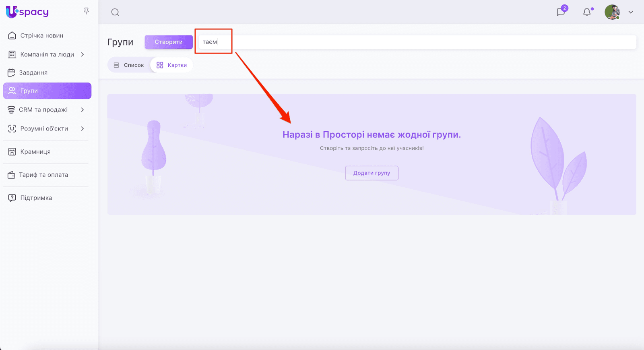The width and height of the screenshot is (644, 350).
Task: Open Крамниця in the sidebar
Action: [x=35, y=151]
